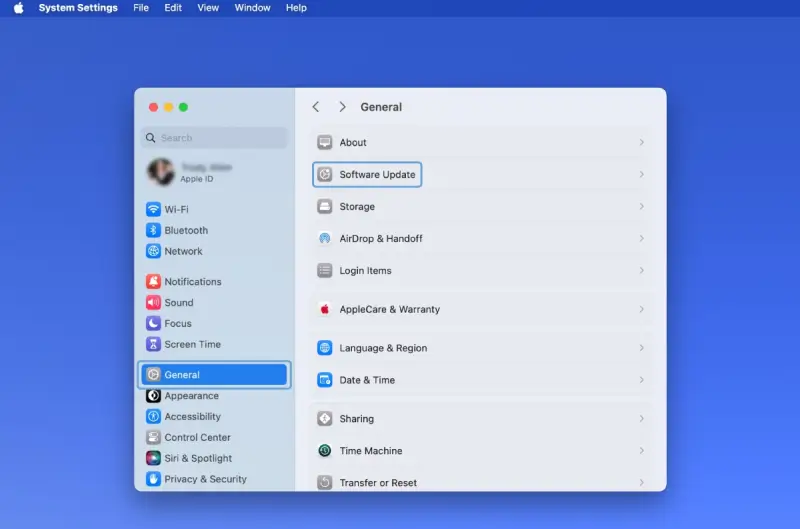Expand the AppleCare & Warranty row chevron

tap(641, 309)
